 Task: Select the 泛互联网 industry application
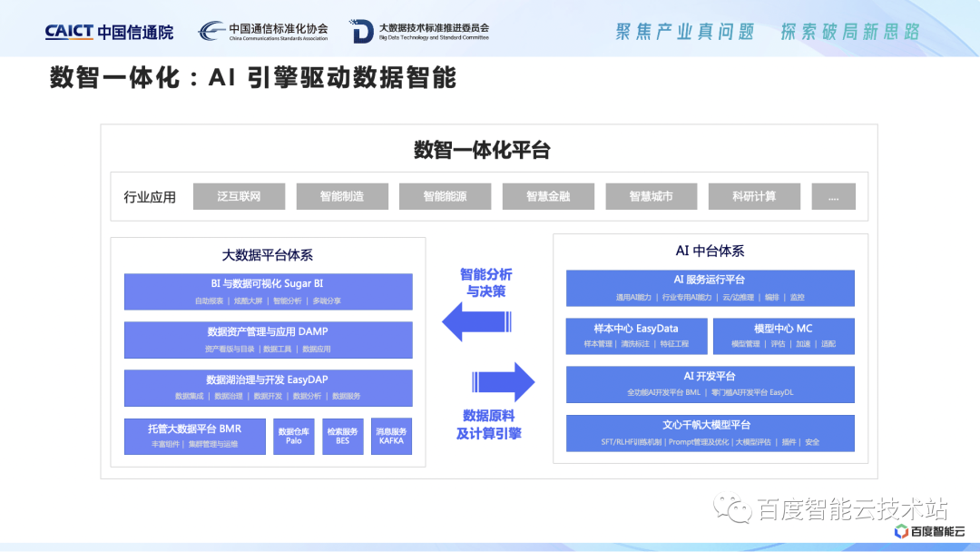[x=239, y=196]
